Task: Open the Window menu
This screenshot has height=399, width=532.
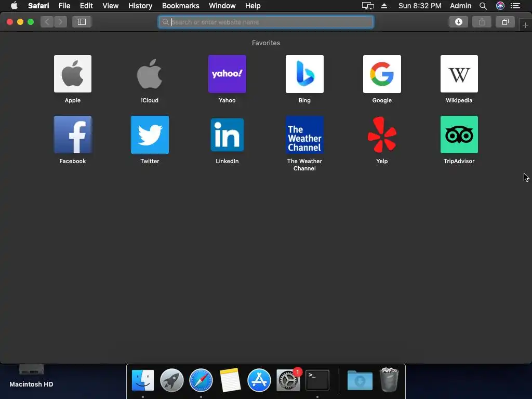Action: click(x=222, y=6)
